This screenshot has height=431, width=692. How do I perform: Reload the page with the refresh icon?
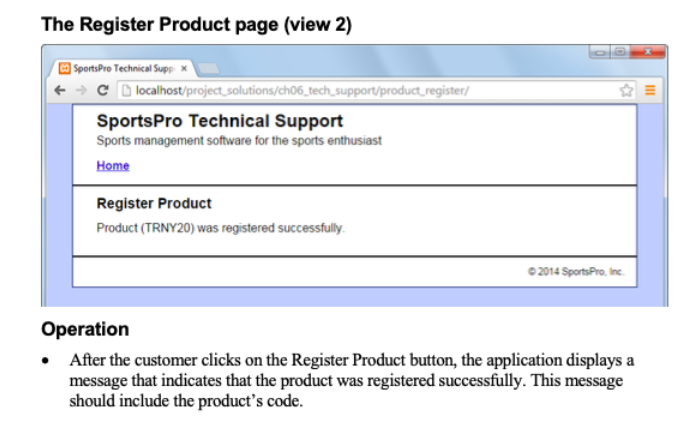(x=103, y=90)
